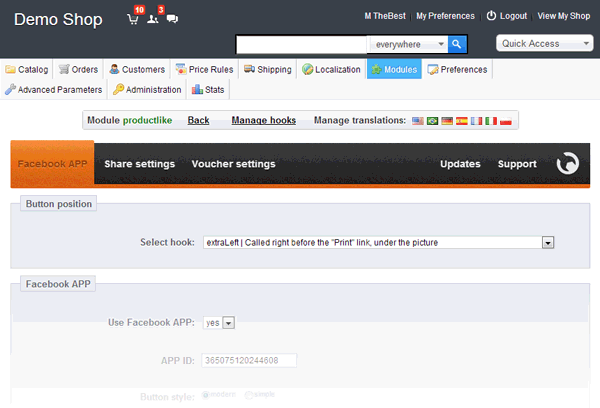
Task: Click the blue search magnifier button
Action: point(457,44)
